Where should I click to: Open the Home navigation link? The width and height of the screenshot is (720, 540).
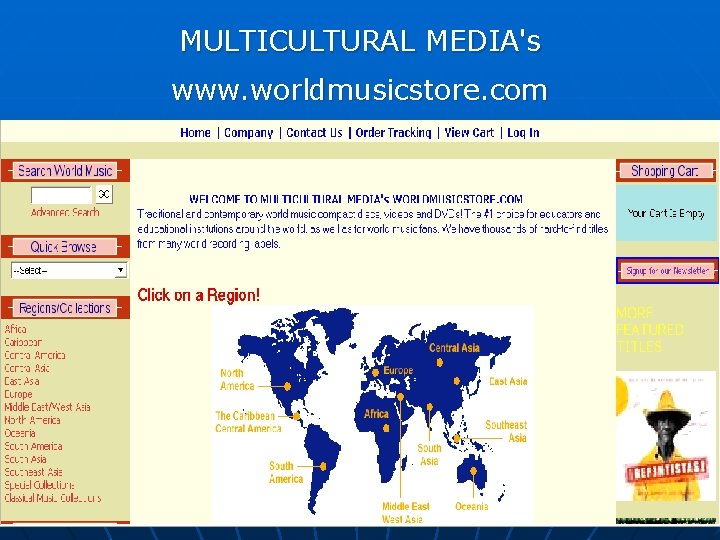pos(195,133)
